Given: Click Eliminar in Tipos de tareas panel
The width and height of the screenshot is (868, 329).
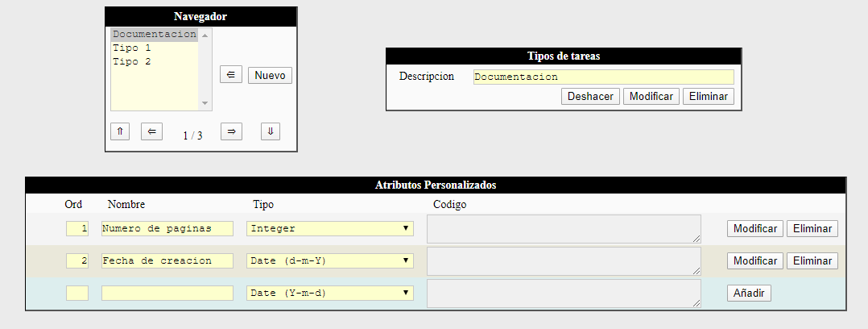Looking at the screenshot, I should coord(709,97).
